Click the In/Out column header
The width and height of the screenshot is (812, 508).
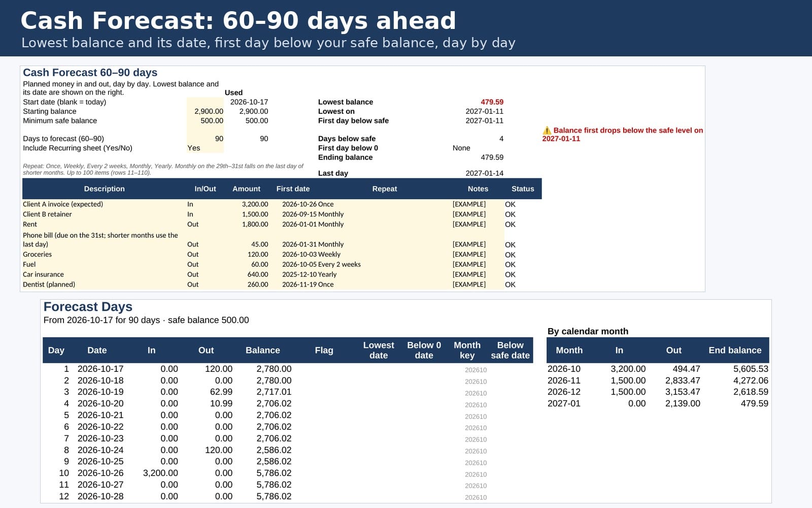[205, 188]
